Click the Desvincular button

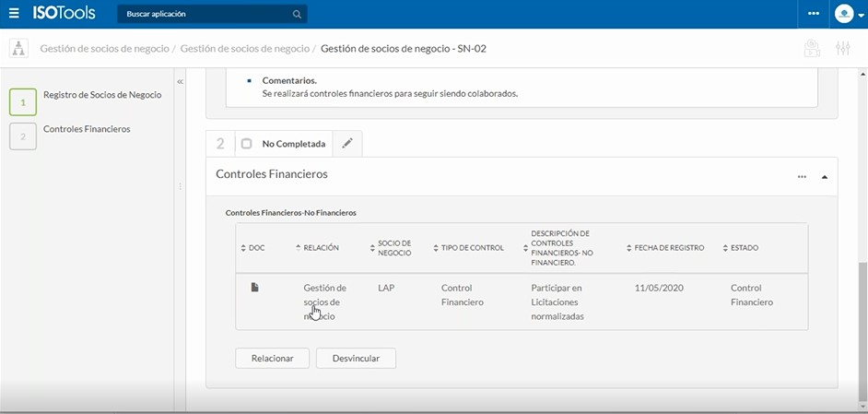356,358
